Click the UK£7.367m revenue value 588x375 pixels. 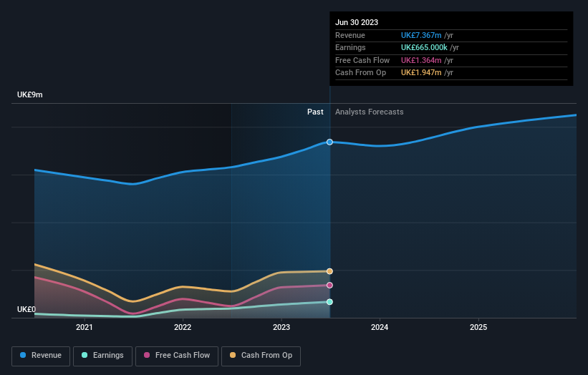click(x=421, y=35)
